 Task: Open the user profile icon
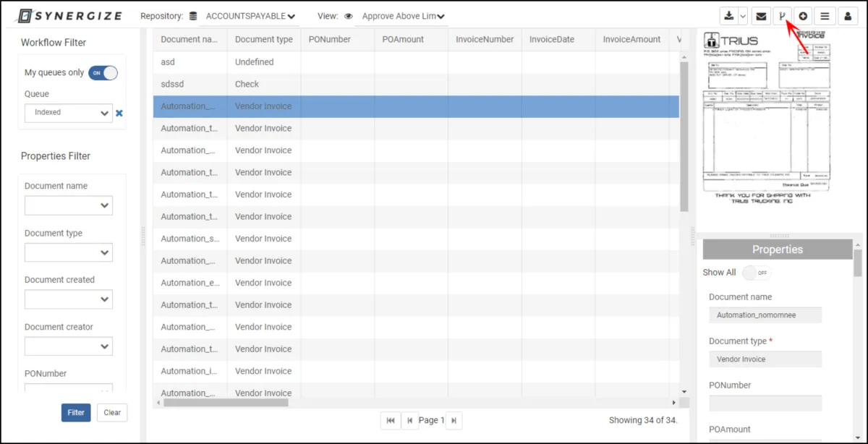tap(848, 16)
